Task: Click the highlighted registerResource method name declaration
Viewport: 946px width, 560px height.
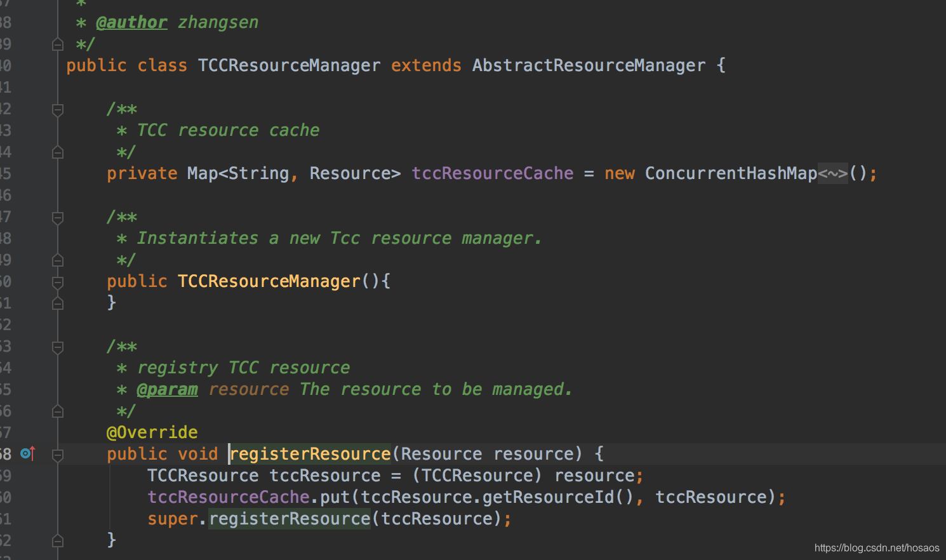Action: pyautogui.click(x=310, y=454)
